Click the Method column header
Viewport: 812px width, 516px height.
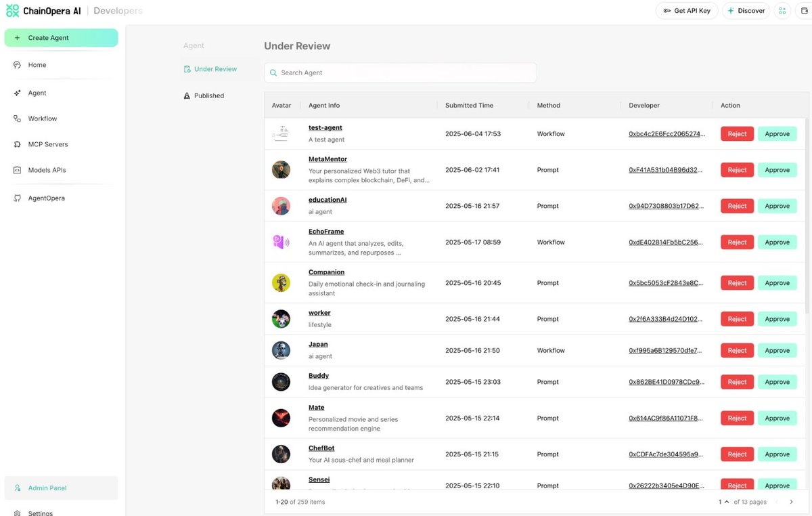pyautogui.click(x=549, y=106)
